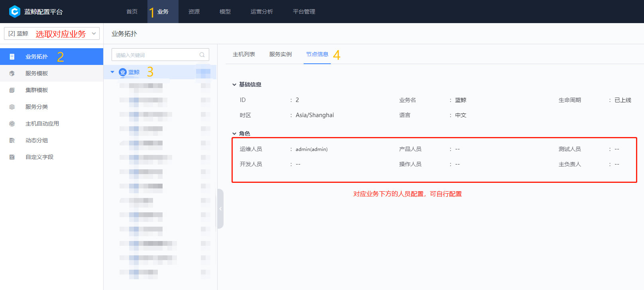Click the 业务拓扑 page heading
Image resolution: width=644 pixels, height=290 pixels.
coord(124,34)
